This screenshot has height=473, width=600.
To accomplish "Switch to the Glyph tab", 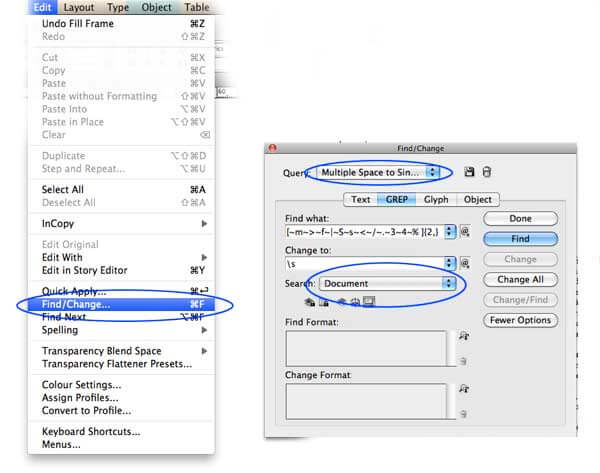I will (x=436, y=199).
